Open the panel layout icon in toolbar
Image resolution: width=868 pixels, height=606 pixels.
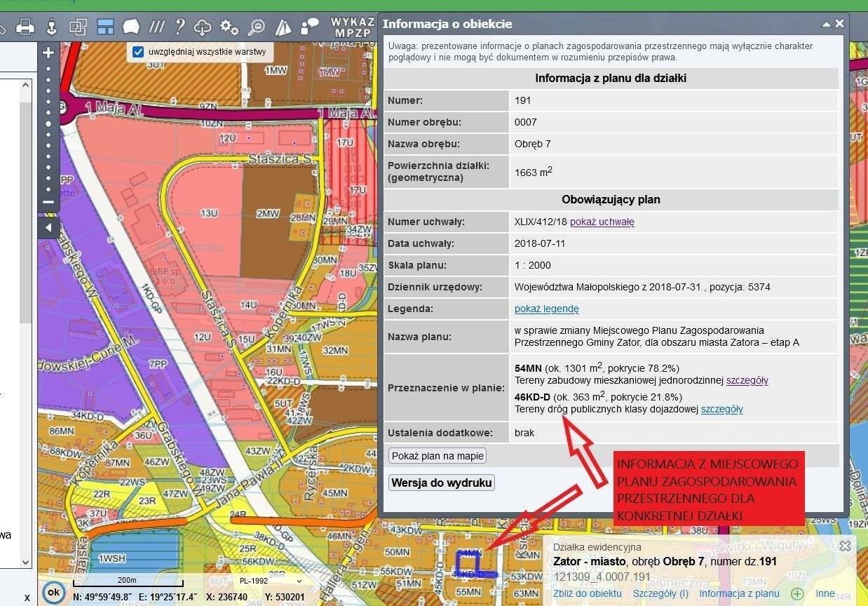coord(105,27)
